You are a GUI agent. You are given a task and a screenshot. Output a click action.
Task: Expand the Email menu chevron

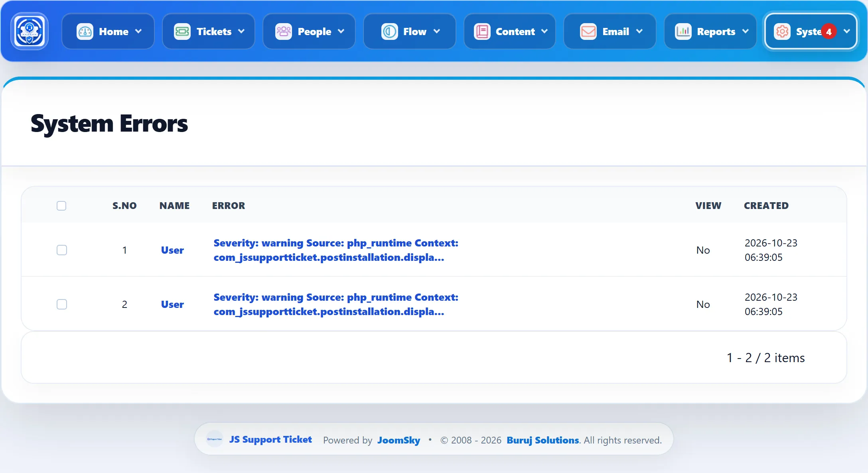click(x=639, y=32)
